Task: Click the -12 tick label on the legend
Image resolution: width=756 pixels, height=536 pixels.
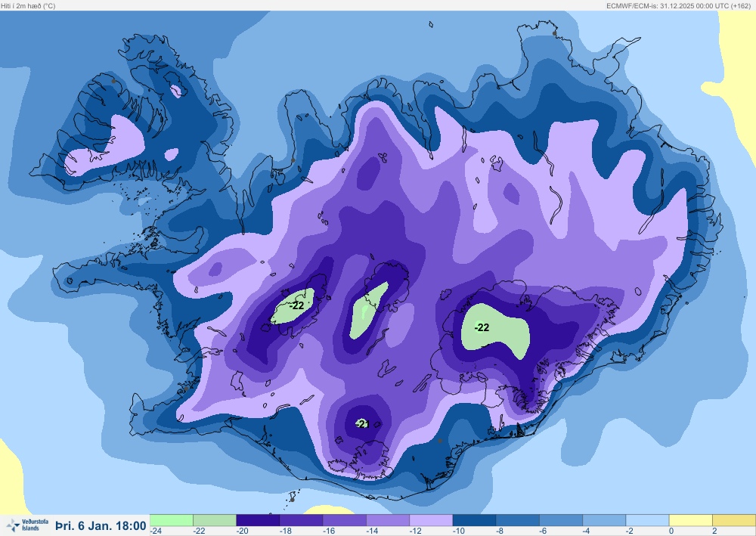Action: (416, 531)
